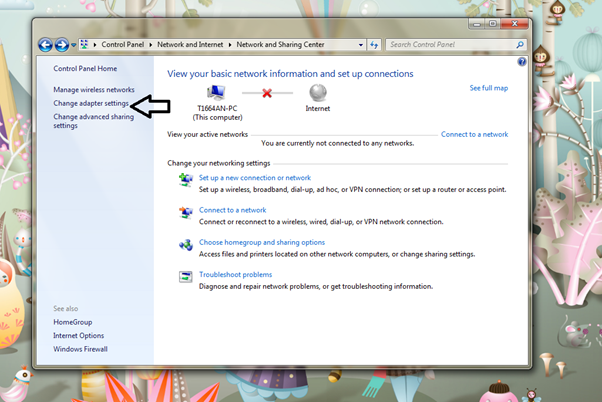Image resolution: width=602 pixels, height=402 pixels.
Task: Open Windows Firewall under See also
Action: [x=80, y=349]
